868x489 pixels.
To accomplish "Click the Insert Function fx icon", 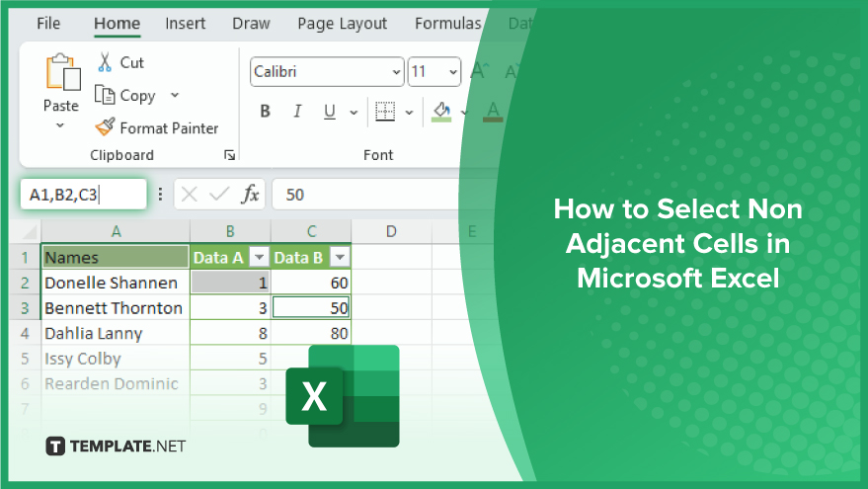I will coord(250,195).
